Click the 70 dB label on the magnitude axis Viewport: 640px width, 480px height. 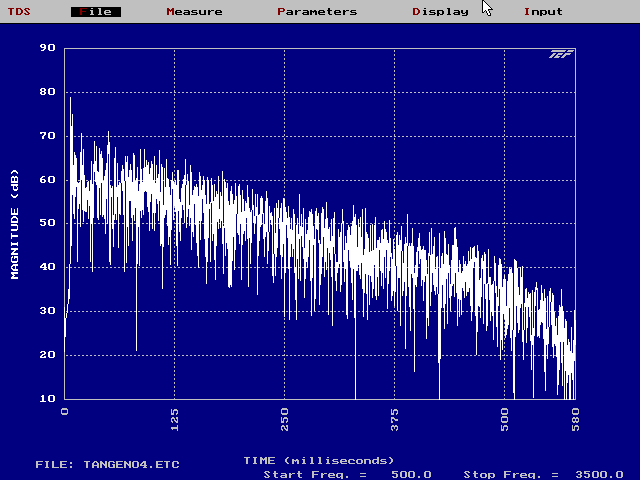[48, 136]
